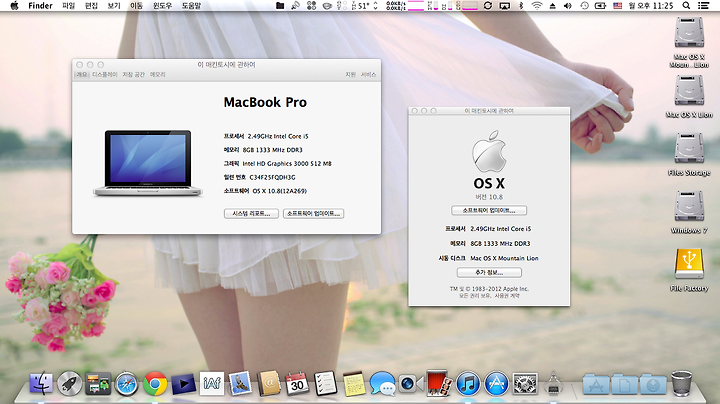Open Time Machine menu bar icon
720x404 pixels.
click(x=584, y=6)
